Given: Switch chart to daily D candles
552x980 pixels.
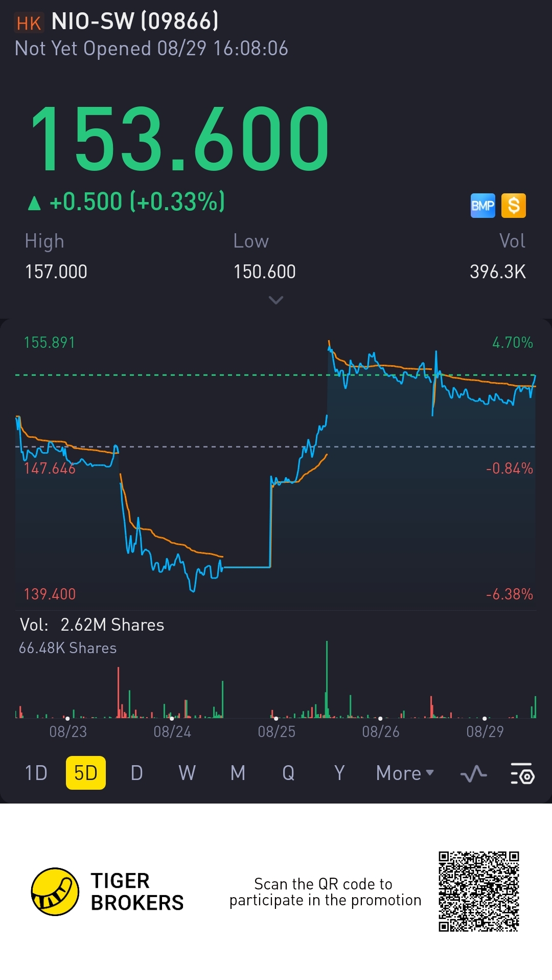Looking at the screenshot, I should point(136,773).
